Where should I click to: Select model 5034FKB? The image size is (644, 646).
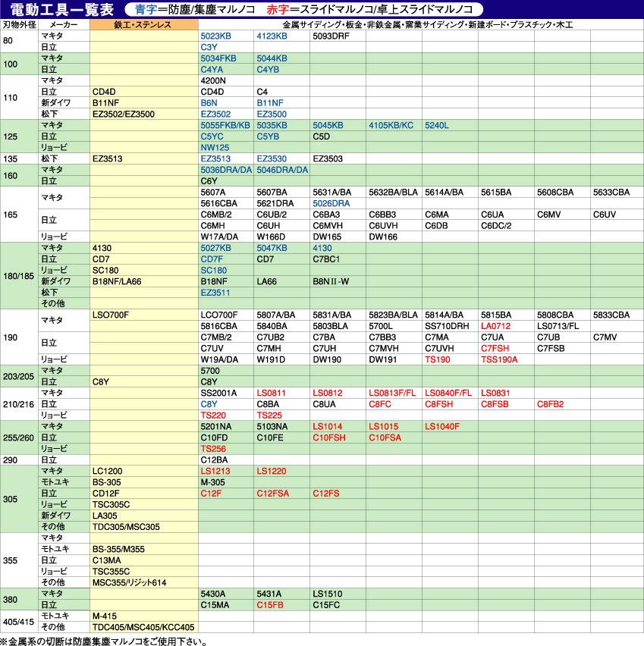point(218,58)
